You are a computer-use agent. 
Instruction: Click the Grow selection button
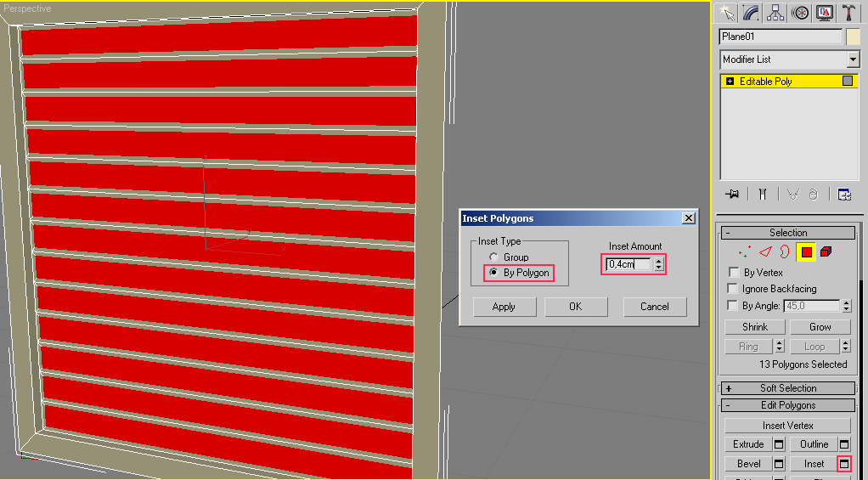pos(820,326)
